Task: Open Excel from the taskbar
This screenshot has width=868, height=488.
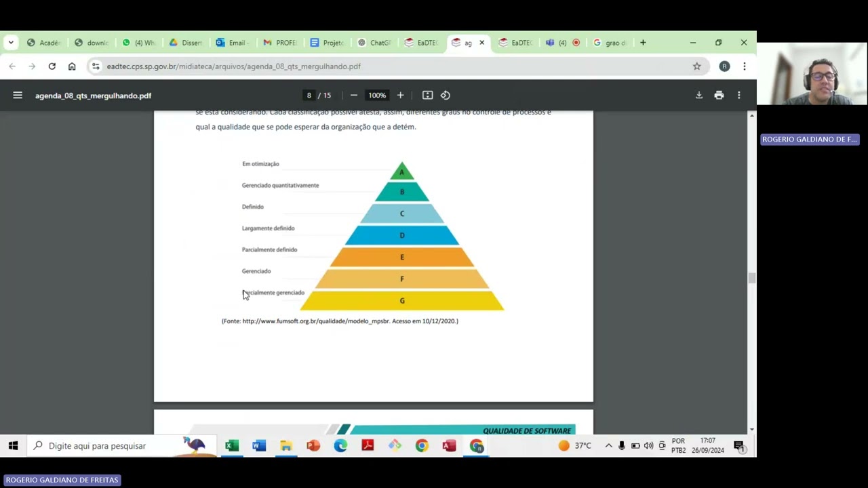Action: [232, 445]
